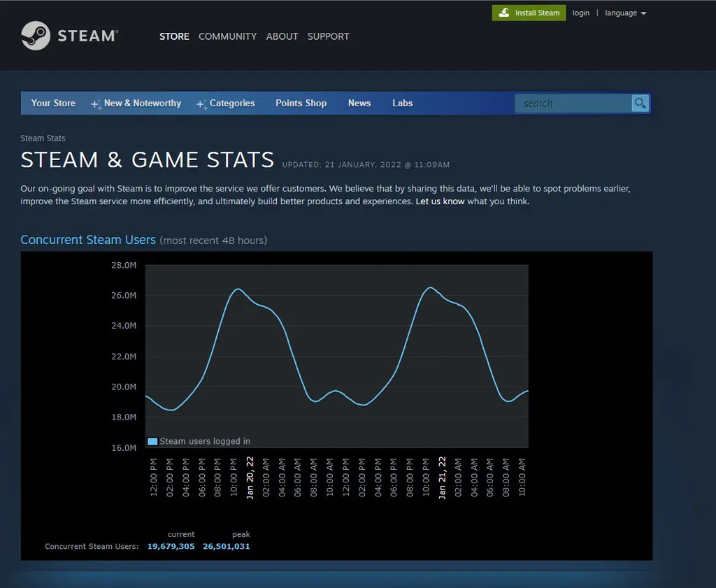716x588 pixels.
Task: Click the STEAM wordmark text
Action: click(x=87, y=36)
